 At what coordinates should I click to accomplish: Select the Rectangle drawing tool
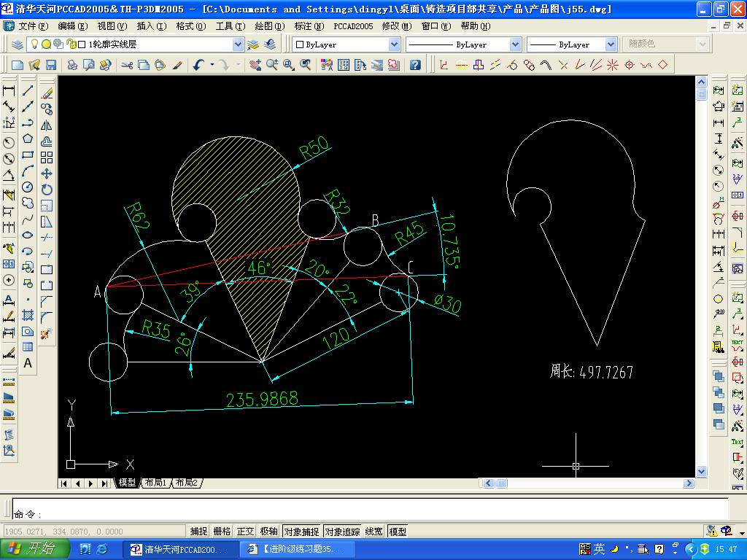tap(28, 155)
